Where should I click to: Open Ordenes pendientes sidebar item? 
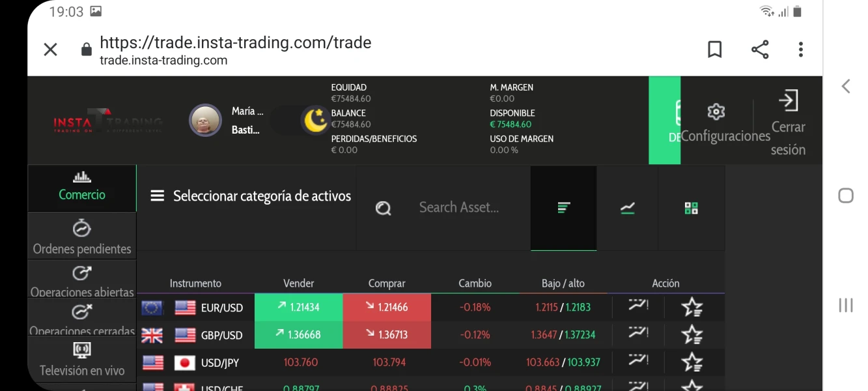pyautogui.click(x=82, y=239)
